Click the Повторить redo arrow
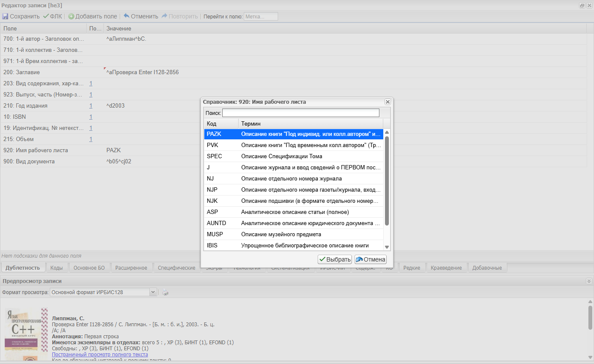Viewport: 594px width, 364px height. pyautogui.click(x=164, y=16)
